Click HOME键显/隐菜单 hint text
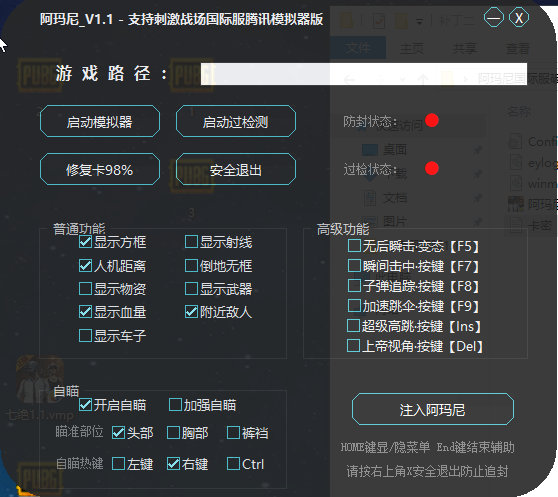The height and width of the screenshot is (497, 558). pyautogui.click(x=385, y=447)
